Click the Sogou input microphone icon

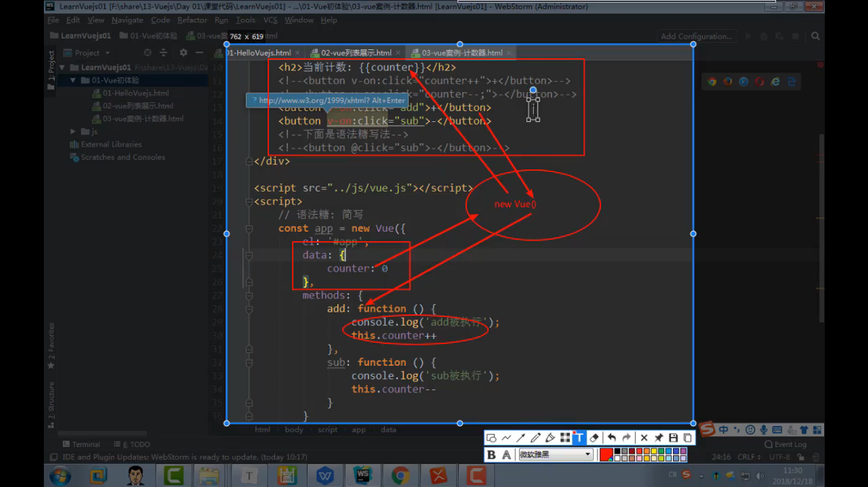click(x=764, y=430)
